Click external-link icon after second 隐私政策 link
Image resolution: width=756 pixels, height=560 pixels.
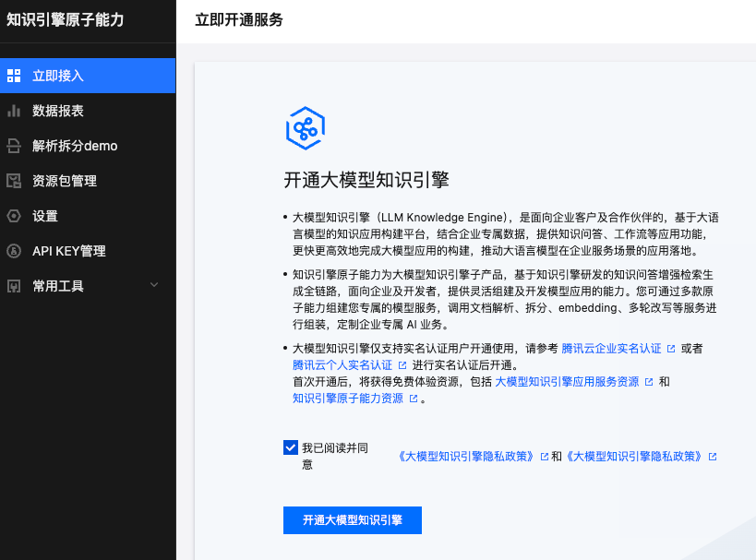coord(713,457)
